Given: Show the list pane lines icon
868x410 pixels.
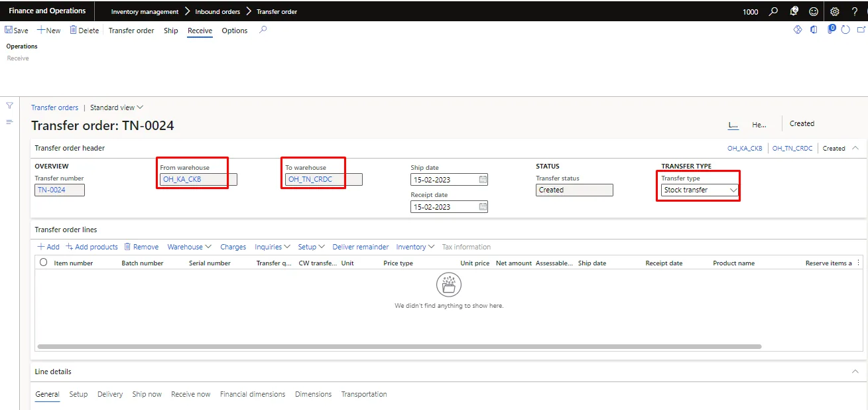Looking at the screenshot, I should tap(9, 122).
